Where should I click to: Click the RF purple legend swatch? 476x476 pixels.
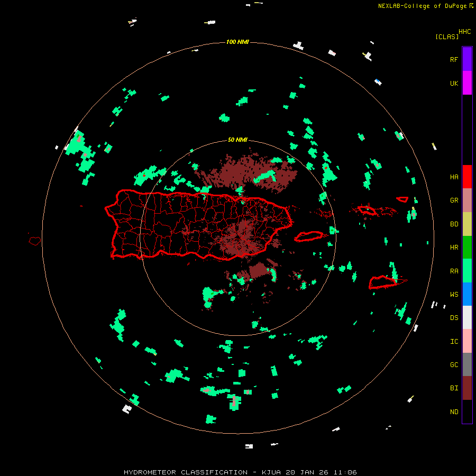click(467, 59)
